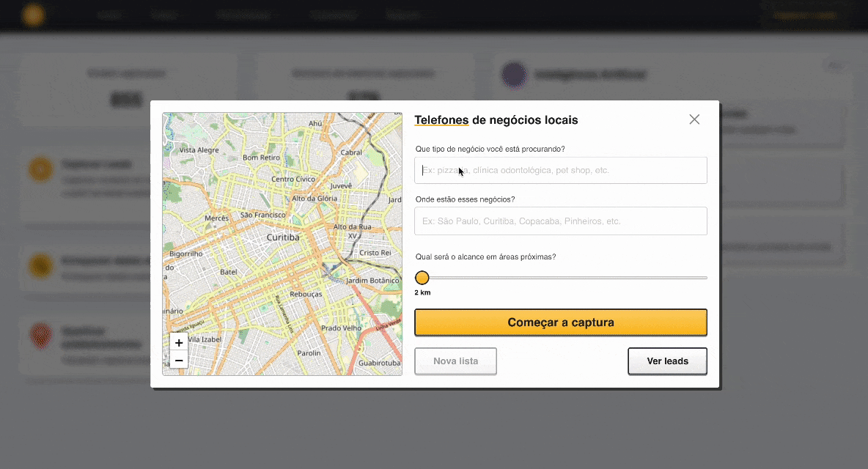The image size is (868, 469).
Task: Click the red fingerprint Qualificar icon
Action: [41, 336]
